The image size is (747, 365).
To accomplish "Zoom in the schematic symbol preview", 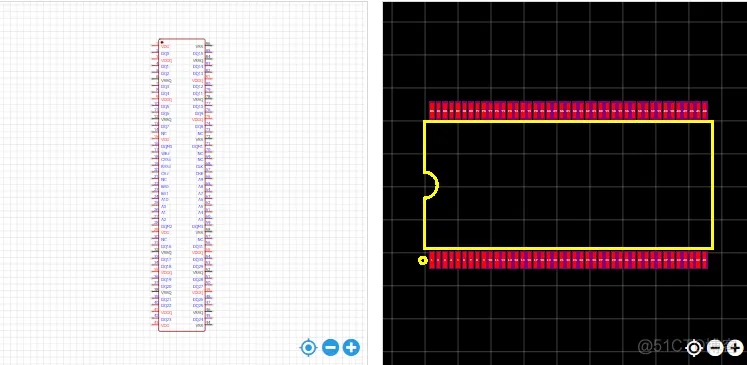I will click(352, 347).
